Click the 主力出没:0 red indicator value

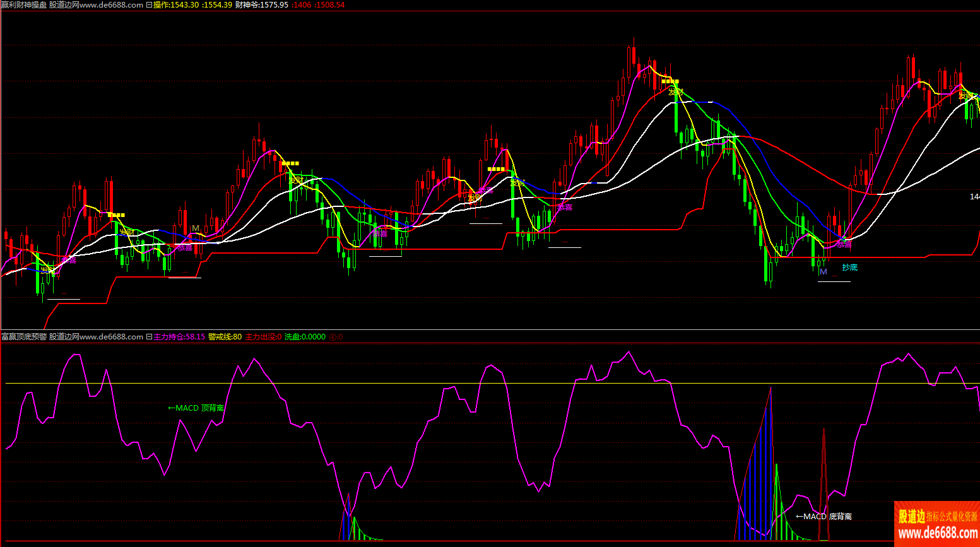click(x=263, y=337)
